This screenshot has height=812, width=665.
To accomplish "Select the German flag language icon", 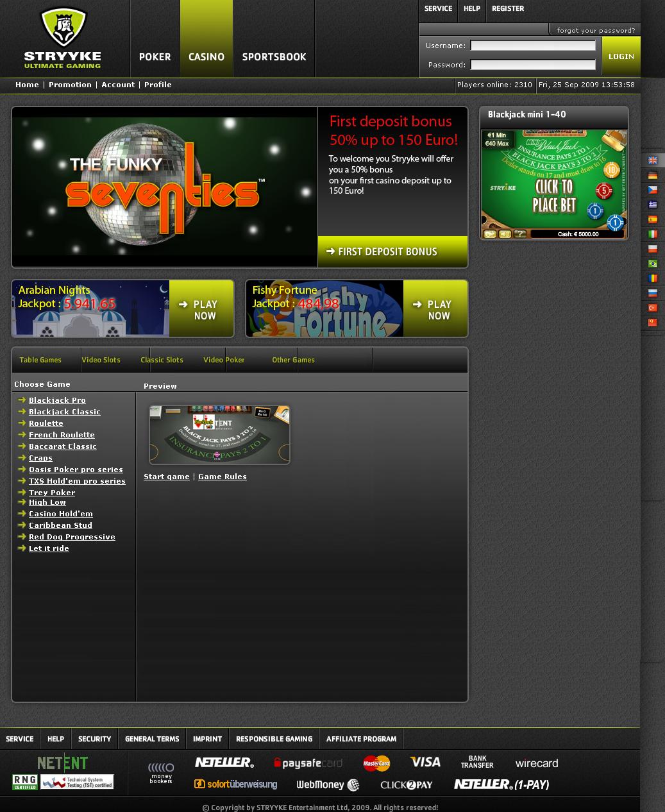I will [x=652, y=175].
